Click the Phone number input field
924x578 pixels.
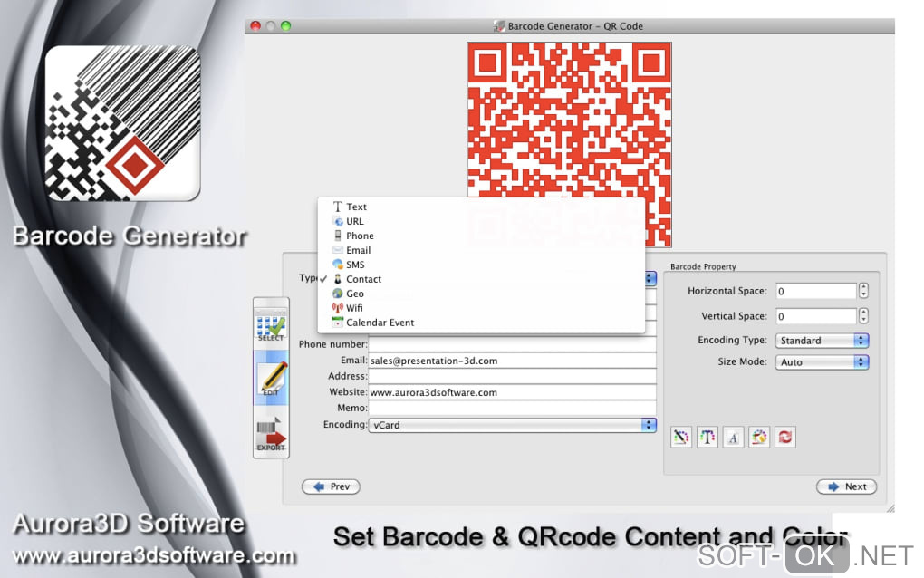point(512,344)
